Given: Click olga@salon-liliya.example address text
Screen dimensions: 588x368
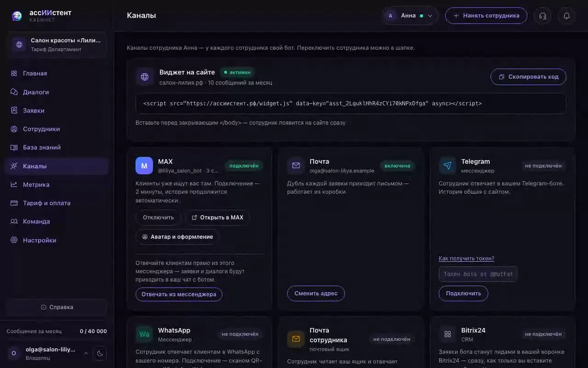Looking at the screenshot, I should [342, 171].
